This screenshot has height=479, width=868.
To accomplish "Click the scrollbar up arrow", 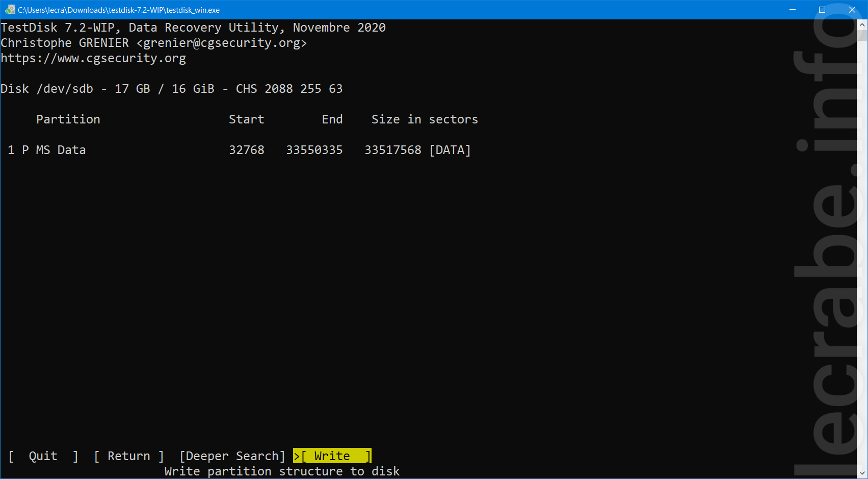I will (862, 24).
